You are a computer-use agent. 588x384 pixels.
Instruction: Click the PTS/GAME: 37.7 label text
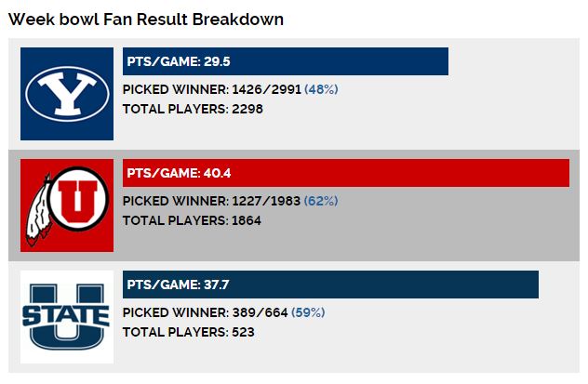pyautogui.click(x=178, y=285)
